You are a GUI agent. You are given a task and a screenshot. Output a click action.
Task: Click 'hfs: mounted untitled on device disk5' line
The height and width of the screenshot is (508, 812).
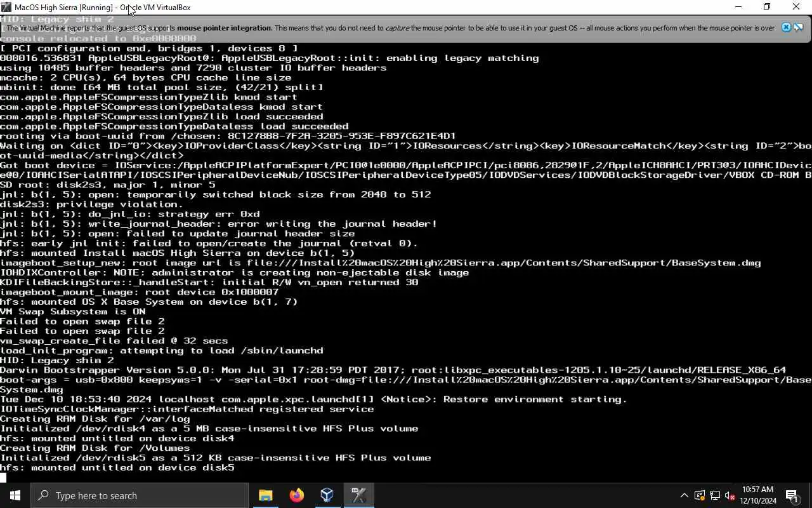click(117, 467)
